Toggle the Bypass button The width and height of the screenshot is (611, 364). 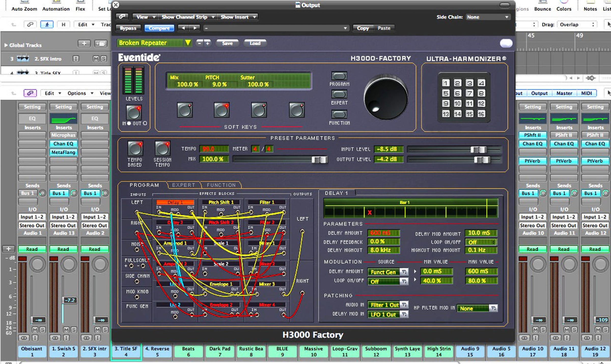[x=128, y=28]
